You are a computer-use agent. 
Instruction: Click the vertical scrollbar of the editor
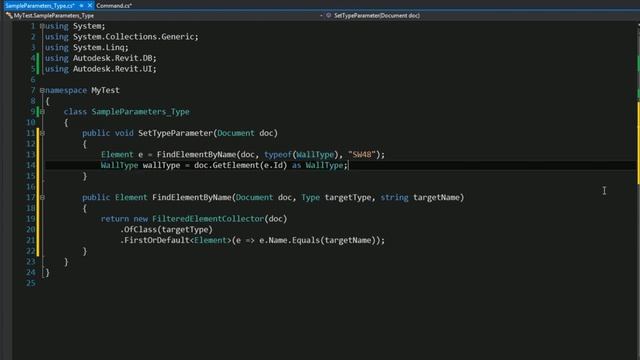pos(638,190)
